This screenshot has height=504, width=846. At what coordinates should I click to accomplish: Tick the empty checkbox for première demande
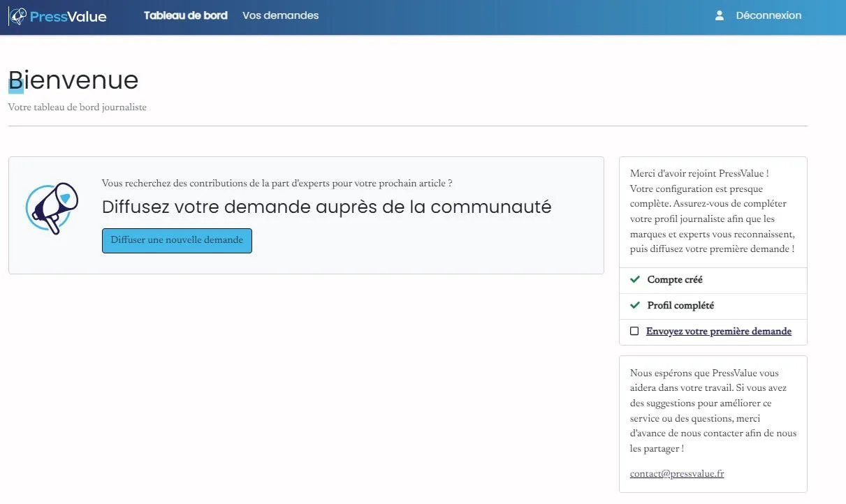tap(634, 331)
